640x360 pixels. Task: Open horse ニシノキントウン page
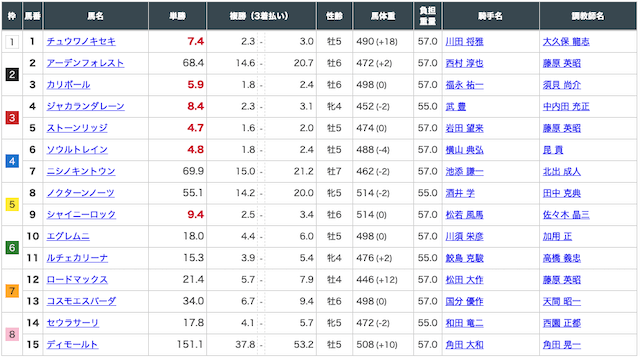click(x=81, y=171)
